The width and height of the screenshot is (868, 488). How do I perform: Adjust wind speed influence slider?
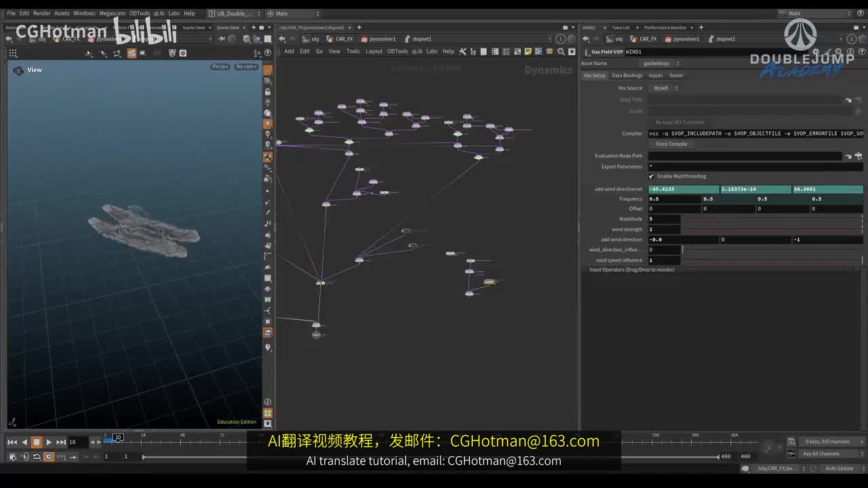pos(772,260)
